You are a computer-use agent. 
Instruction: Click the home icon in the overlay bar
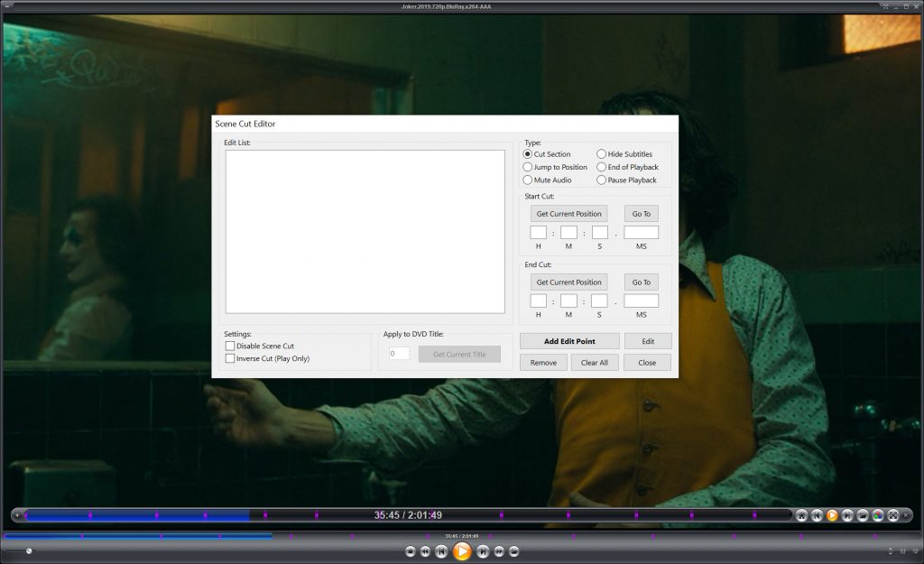801,515
